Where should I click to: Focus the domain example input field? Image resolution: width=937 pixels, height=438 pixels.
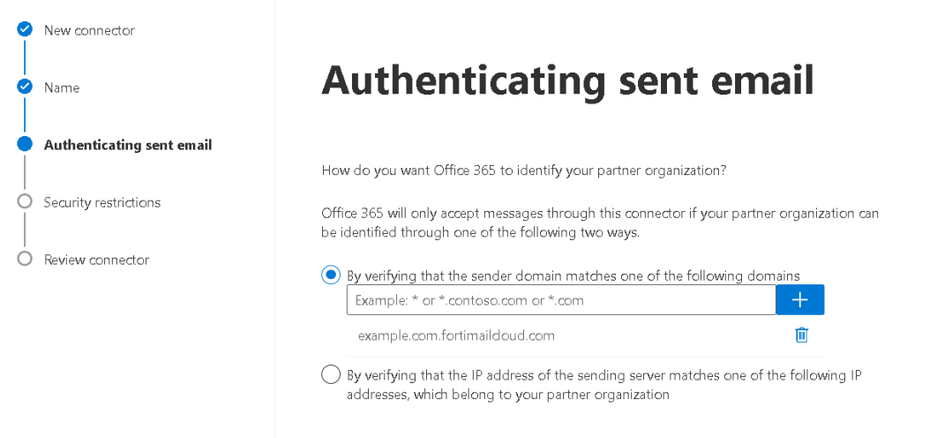coord(560,300)
